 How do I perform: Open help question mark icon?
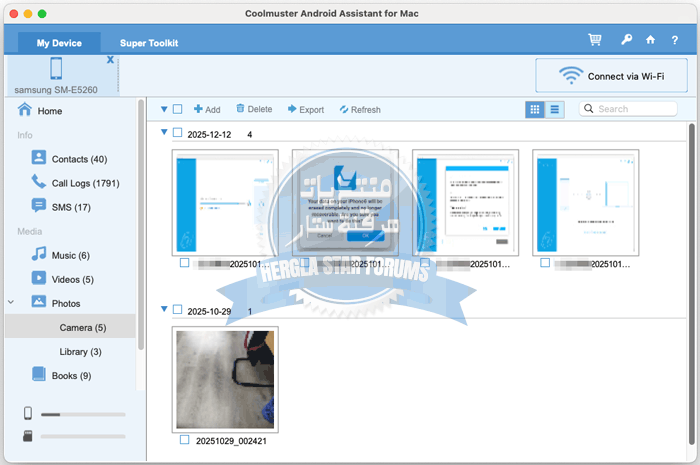[677, 40]
